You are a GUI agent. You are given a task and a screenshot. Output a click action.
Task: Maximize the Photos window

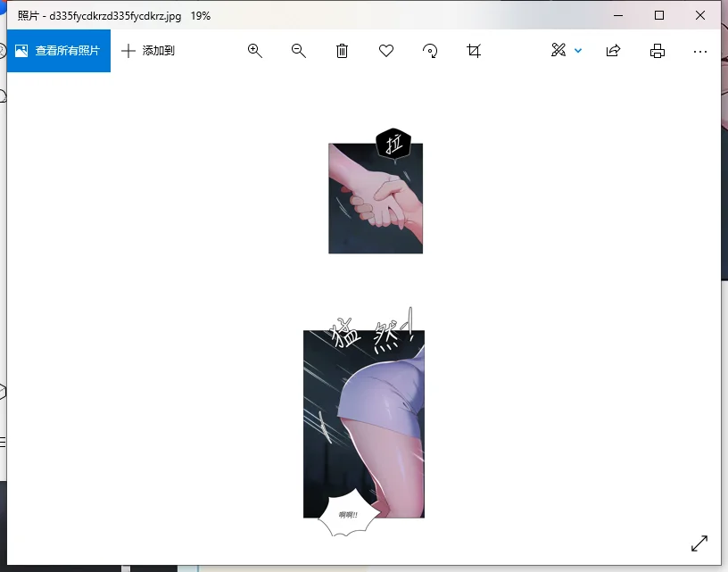coord(659,15)
